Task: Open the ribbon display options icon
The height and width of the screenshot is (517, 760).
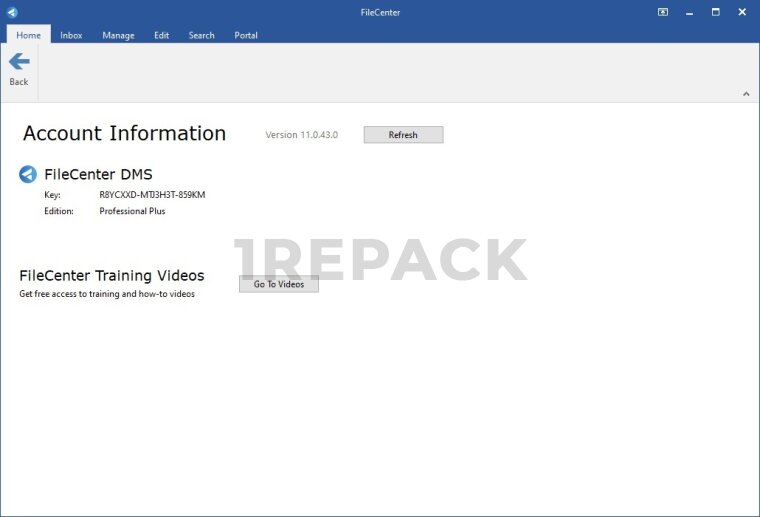Action: [x=663, y=12]
